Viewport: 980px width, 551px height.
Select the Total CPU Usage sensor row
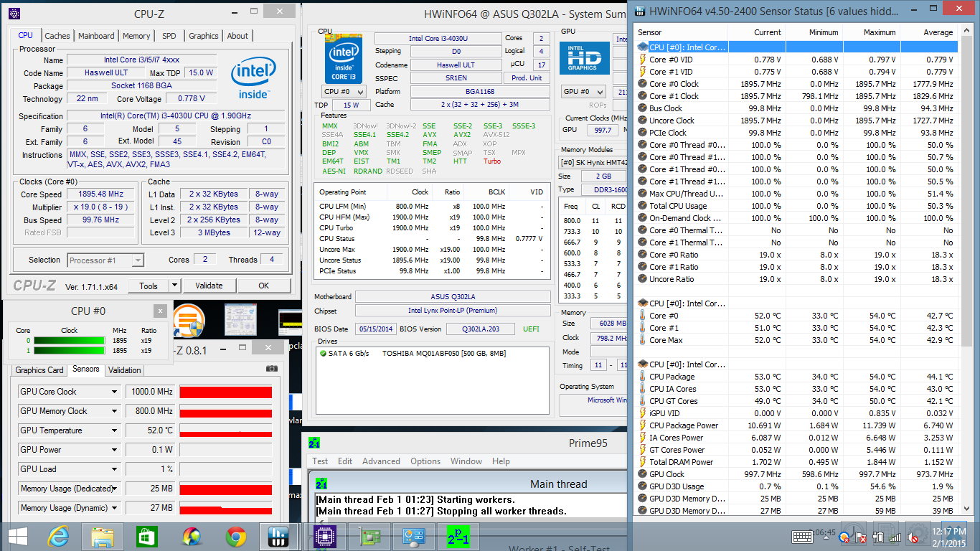[x=796, y=206]
